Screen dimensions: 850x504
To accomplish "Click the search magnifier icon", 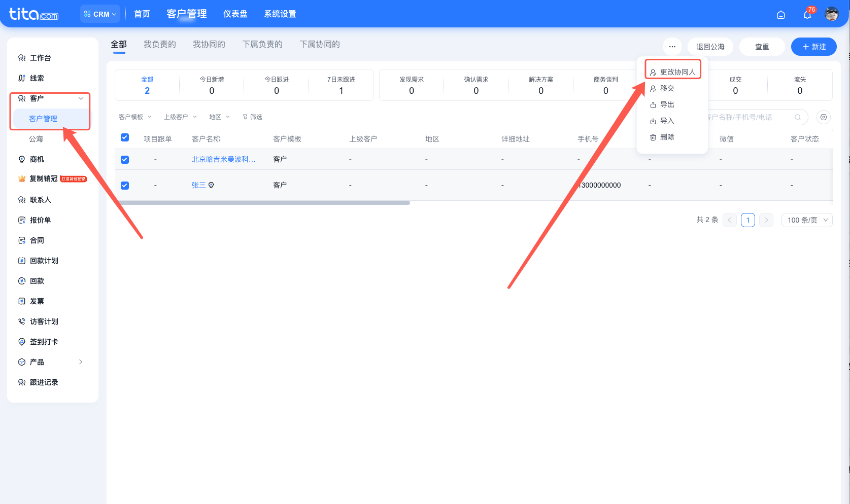I will 798,117.
